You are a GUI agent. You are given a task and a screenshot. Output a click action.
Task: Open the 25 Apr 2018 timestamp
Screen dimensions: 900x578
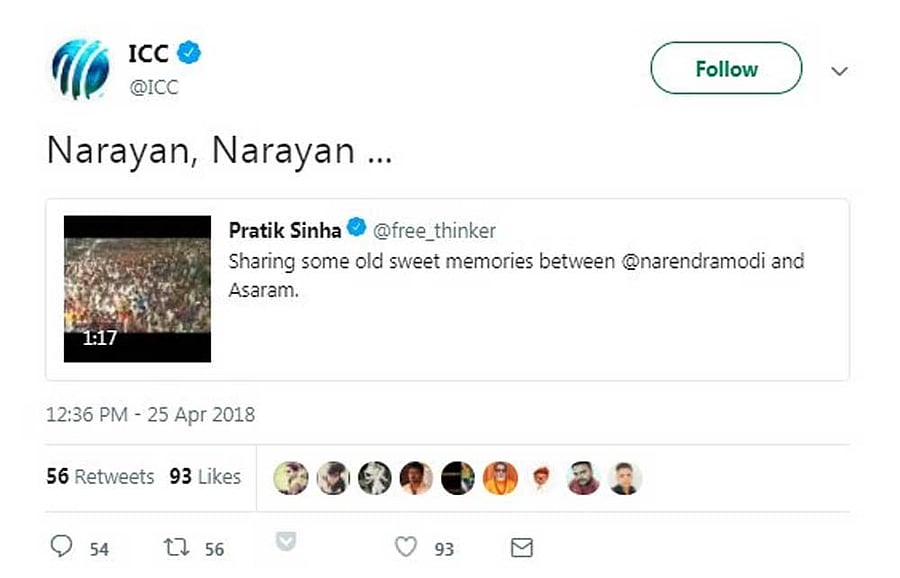tap(150, 414)
